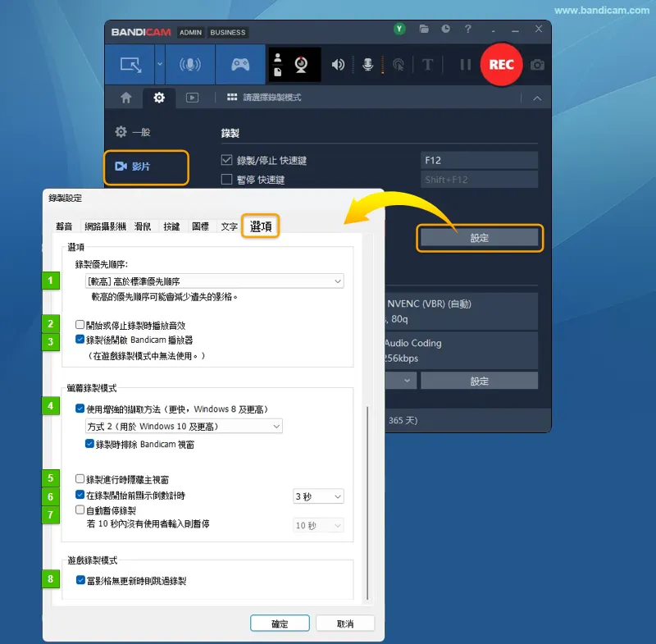The height and width of the screenshot is (644, 656).
Task: Click the Audio Coding text
Action: click(413, 343)
